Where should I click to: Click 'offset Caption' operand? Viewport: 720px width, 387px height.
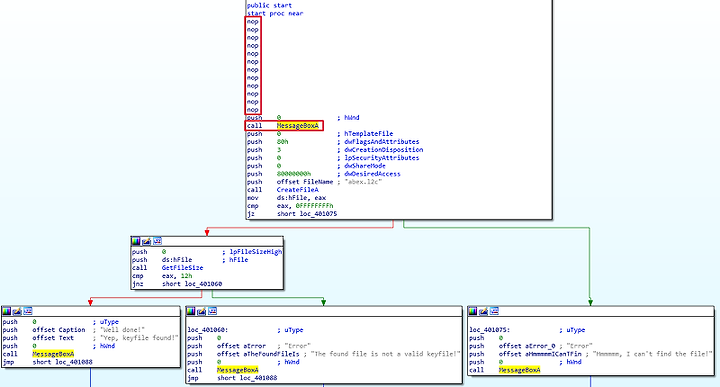pos(59,330)
